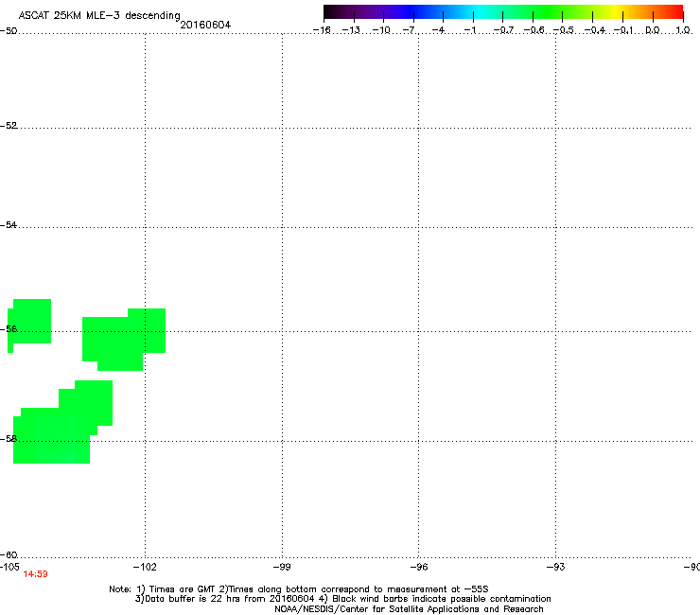Viewport: 700px width, 615px height.
Task: Click the latitude label '-52'
Action: point(9,126)
